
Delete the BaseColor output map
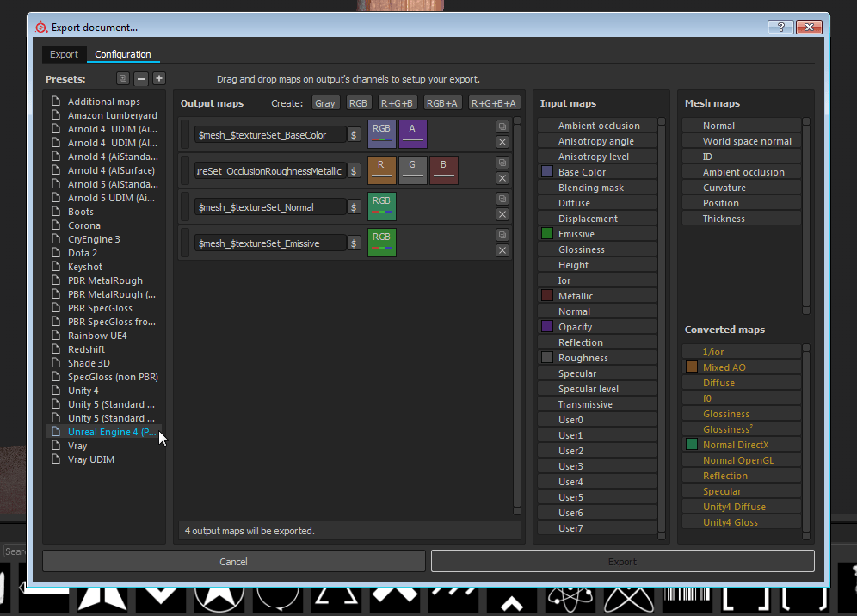502,142
